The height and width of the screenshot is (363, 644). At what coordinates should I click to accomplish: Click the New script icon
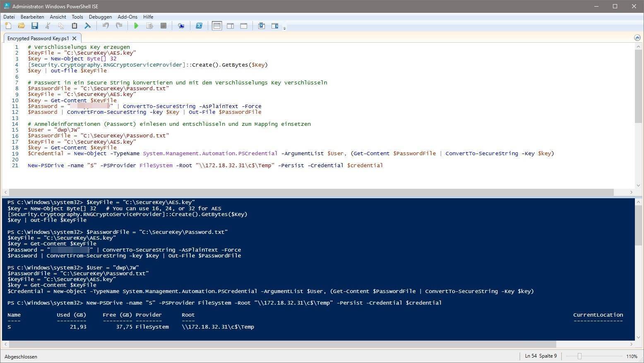click(x=8, y=26)
